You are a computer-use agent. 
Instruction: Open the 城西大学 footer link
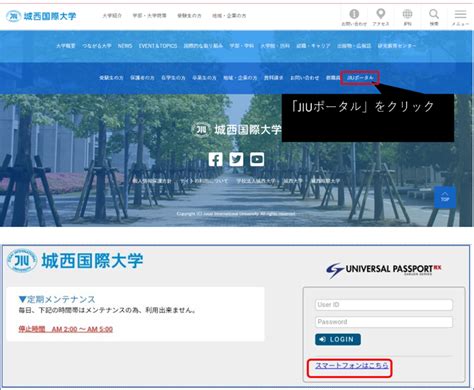tap(293, 181)
